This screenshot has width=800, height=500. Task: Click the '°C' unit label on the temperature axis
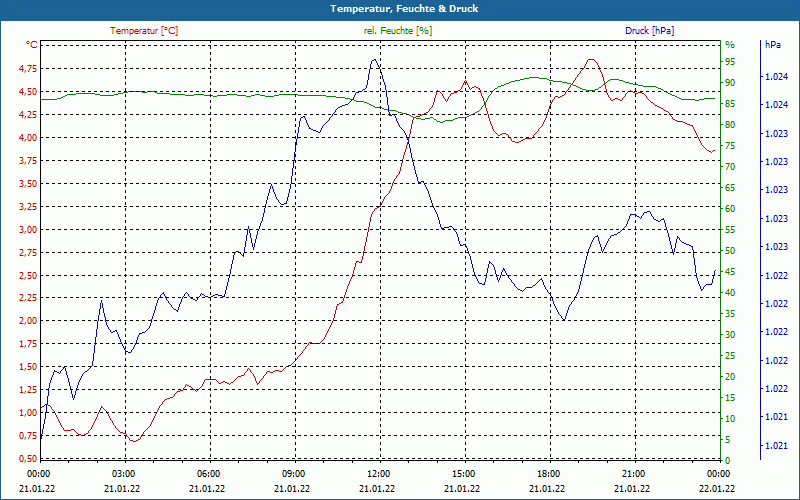click(x=32, y=45)
